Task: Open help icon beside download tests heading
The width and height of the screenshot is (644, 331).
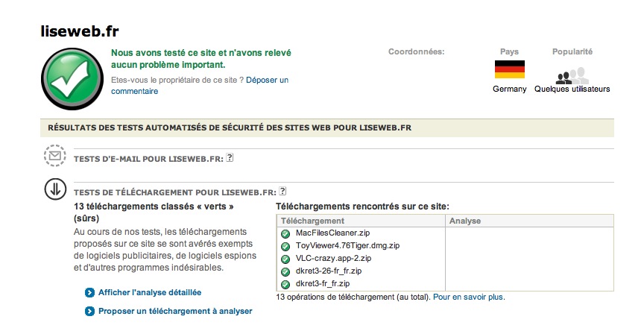Action: [282, 191]
